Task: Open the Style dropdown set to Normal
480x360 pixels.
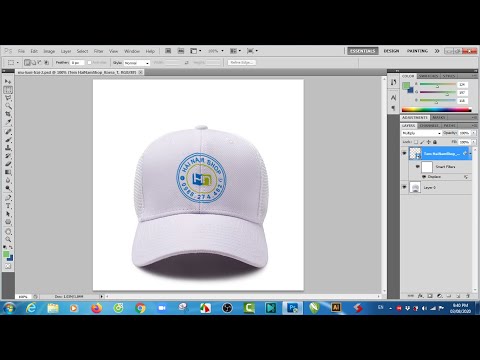Action: pos(137,63)
